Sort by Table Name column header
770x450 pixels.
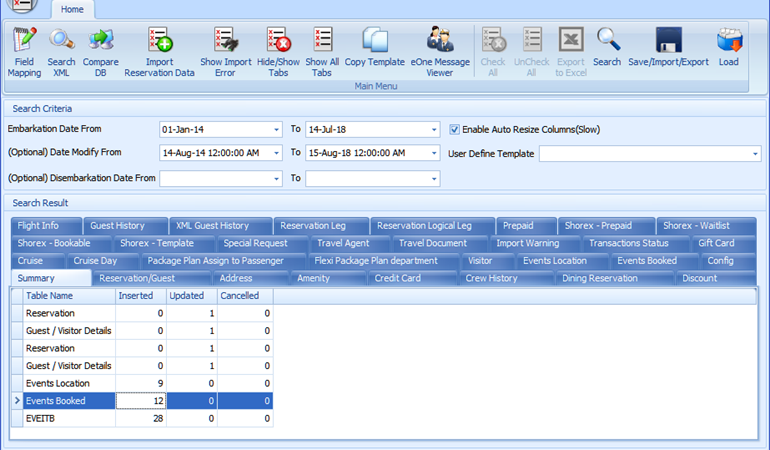click(69, 296)
